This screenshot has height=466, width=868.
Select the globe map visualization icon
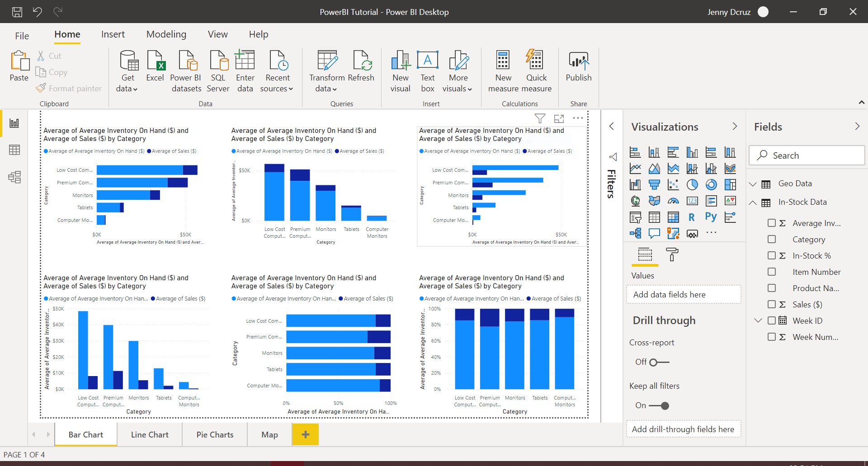[x=635, y=201]
